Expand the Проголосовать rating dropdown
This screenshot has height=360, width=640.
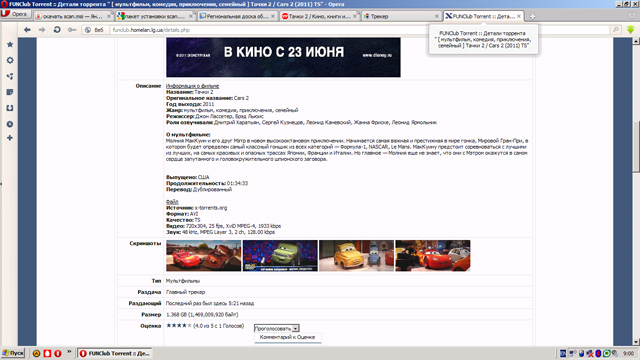click(x=277, y=328)
